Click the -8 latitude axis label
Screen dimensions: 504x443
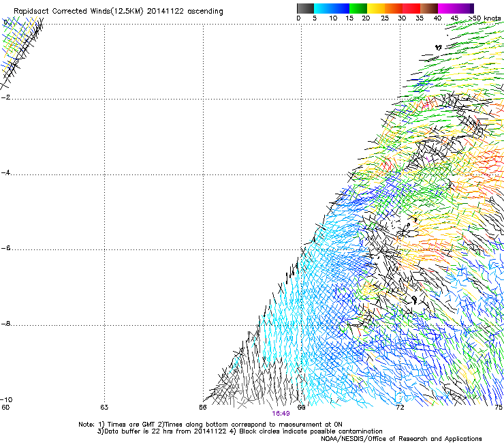[x=6, y=324]
